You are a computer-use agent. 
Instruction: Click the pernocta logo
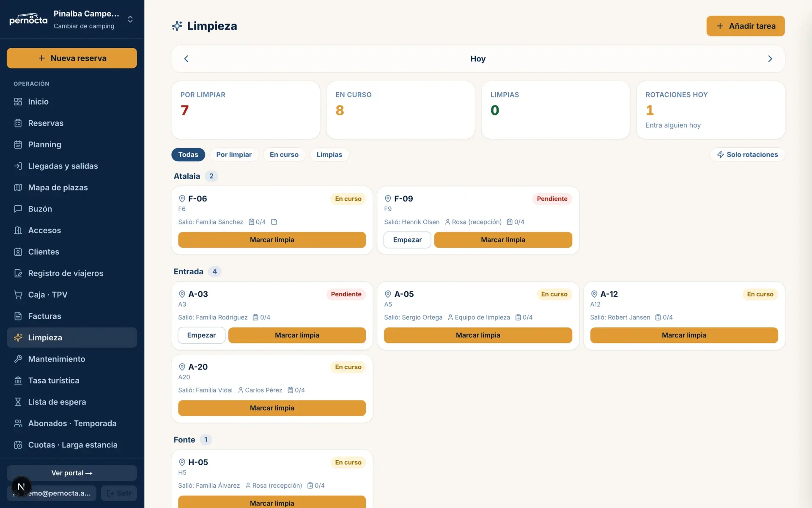click(28, 19)
